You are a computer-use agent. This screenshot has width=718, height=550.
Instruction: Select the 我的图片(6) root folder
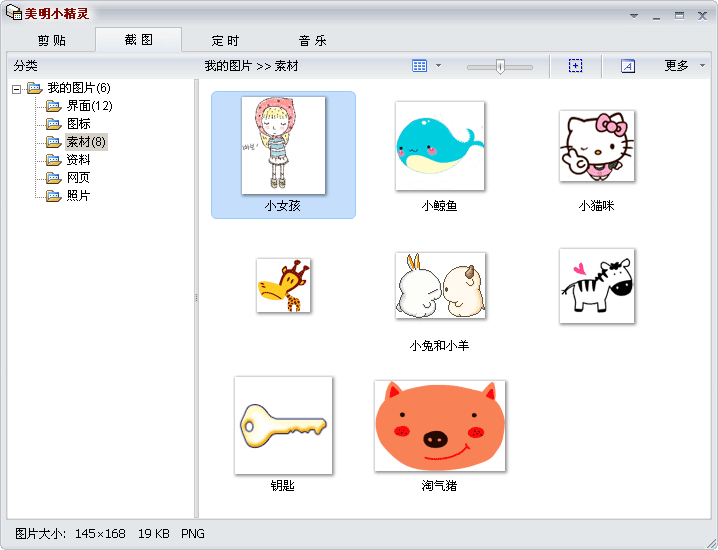pos(79,87)
